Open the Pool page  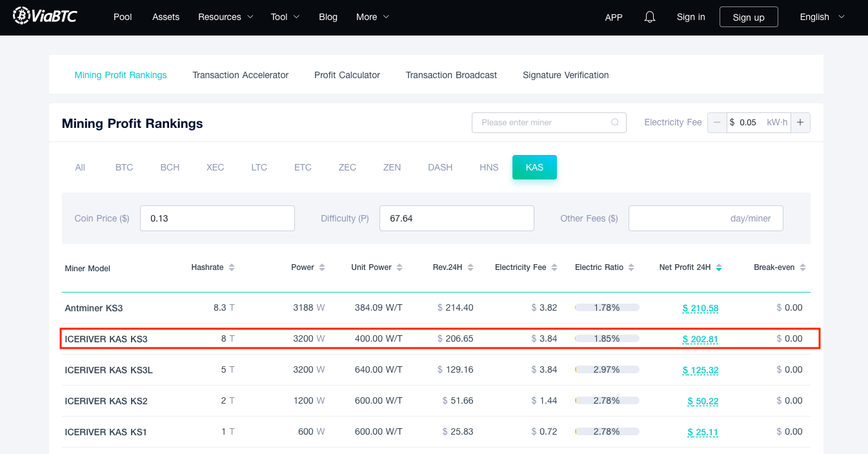coord(123,17)
